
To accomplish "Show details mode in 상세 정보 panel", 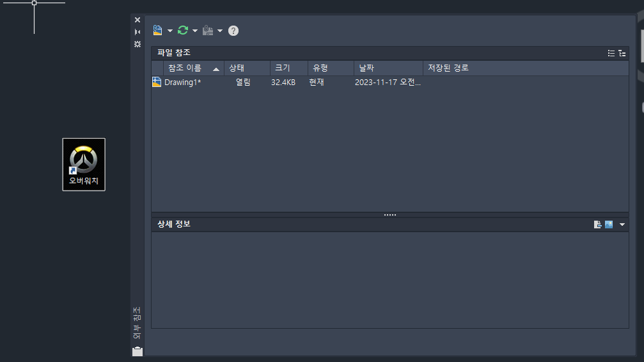I will point(597,224).
